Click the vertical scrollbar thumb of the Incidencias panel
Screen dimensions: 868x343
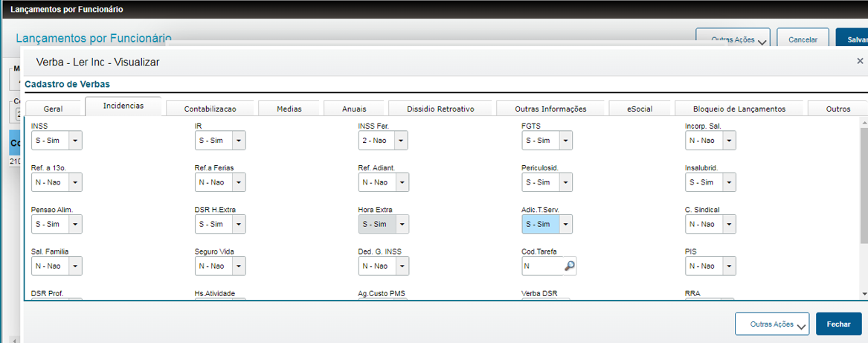pyautogui.click(x=864, y=185)
